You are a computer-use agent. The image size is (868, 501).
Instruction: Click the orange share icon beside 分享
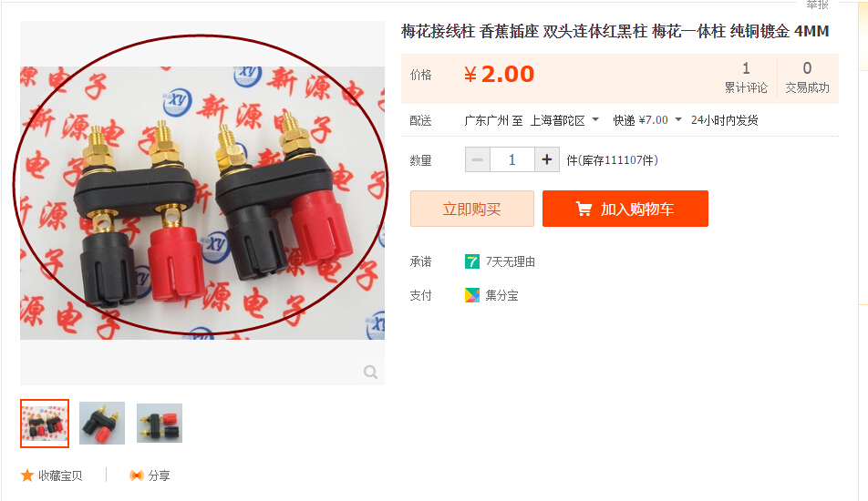coord(136,475)
